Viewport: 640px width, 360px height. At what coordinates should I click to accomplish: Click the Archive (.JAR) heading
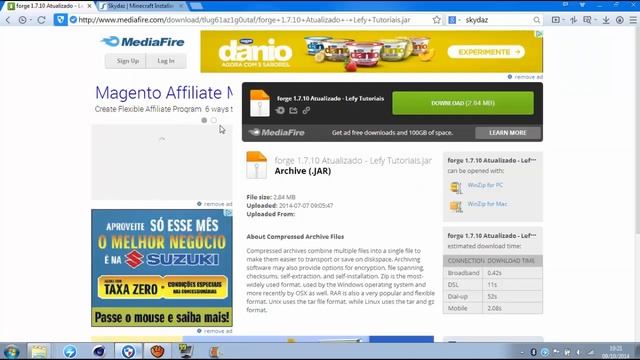click(x=302, y=171)
